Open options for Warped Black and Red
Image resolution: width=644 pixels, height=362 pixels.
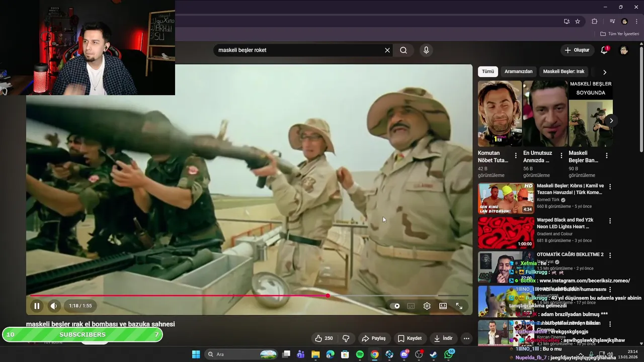click(610, 221)
